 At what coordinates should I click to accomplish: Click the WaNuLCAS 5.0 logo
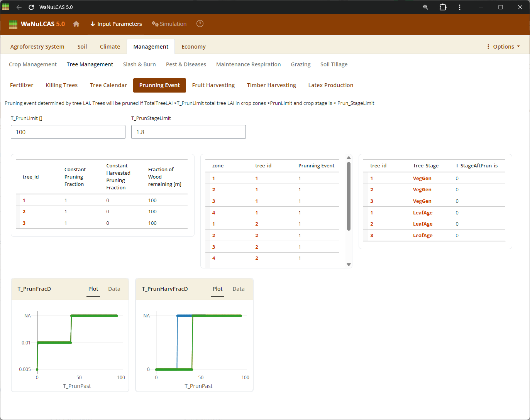click(x=37, y=24)
